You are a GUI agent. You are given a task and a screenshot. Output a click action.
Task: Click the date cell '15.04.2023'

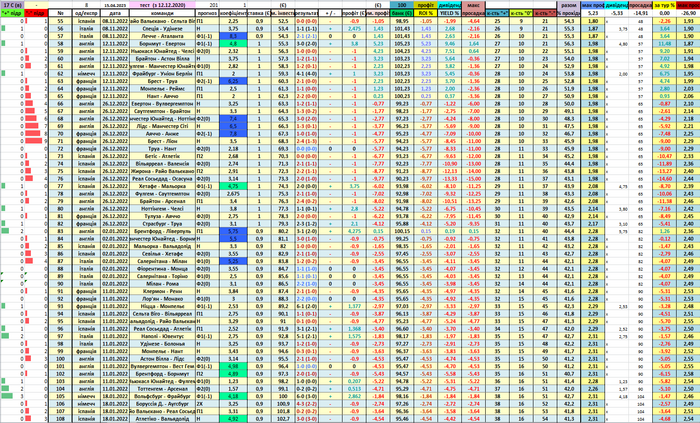[115, 5]
